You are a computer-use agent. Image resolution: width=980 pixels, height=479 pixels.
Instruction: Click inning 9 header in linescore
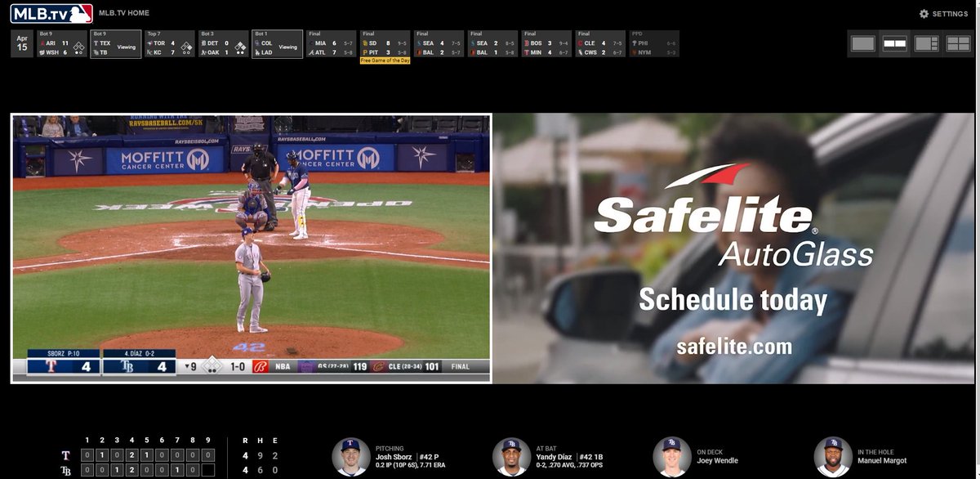tap(207, 440)
